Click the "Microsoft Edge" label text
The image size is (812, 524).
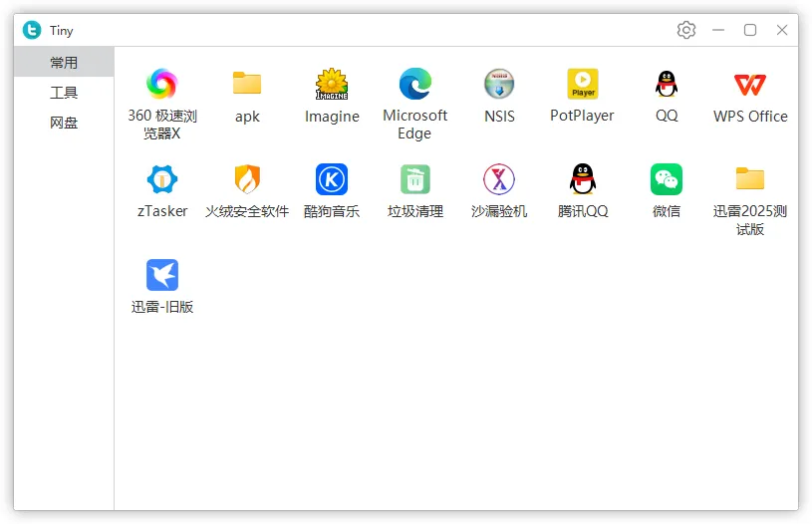pos(414,125)
